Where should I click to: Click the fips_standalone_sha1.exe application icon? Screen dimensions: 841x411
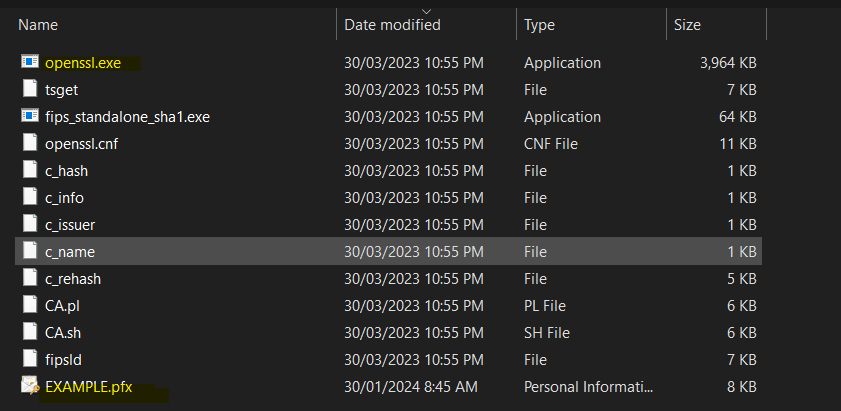[x=30, y=115]
